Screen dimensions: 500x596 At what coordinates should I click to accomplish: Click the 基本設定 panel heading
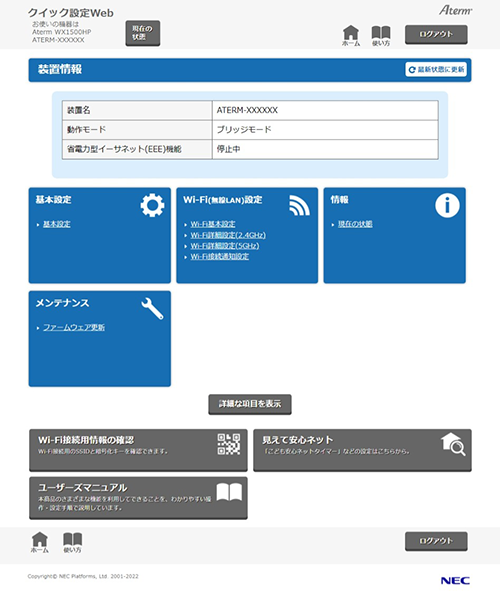point(54,200)
